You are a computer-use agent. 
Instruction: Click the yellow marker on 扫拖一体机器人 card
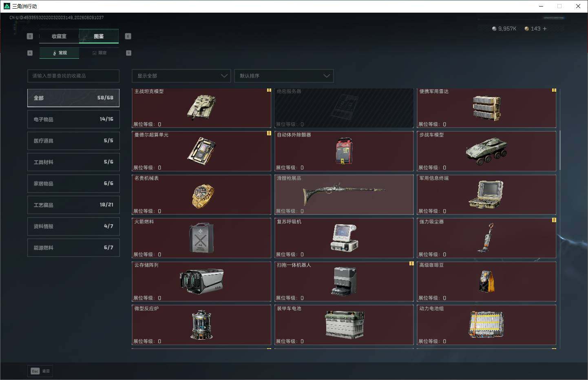coord(412,263)
